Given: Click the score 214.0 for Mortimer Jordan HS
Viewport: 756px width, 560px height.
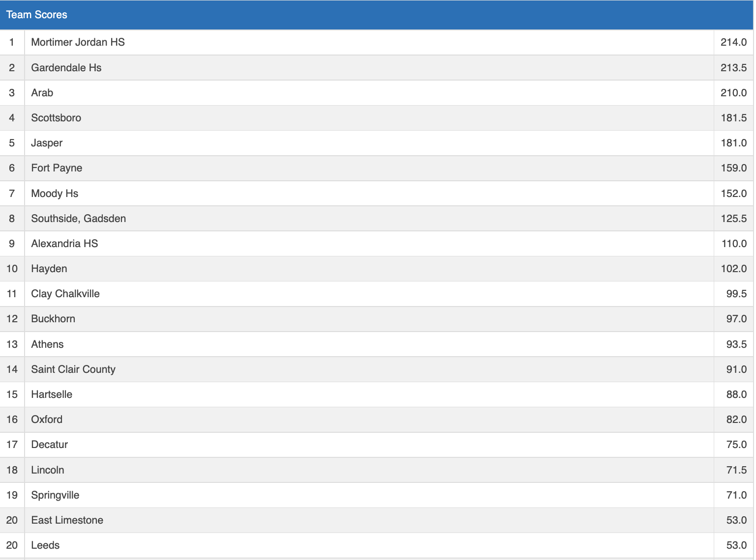Looking at the screenshot, I should tap(733, 42).
